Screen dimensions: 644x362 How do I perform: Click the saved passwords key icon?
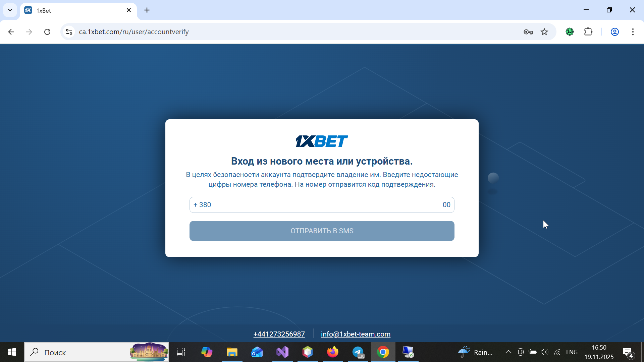click(x=528, y=32)
